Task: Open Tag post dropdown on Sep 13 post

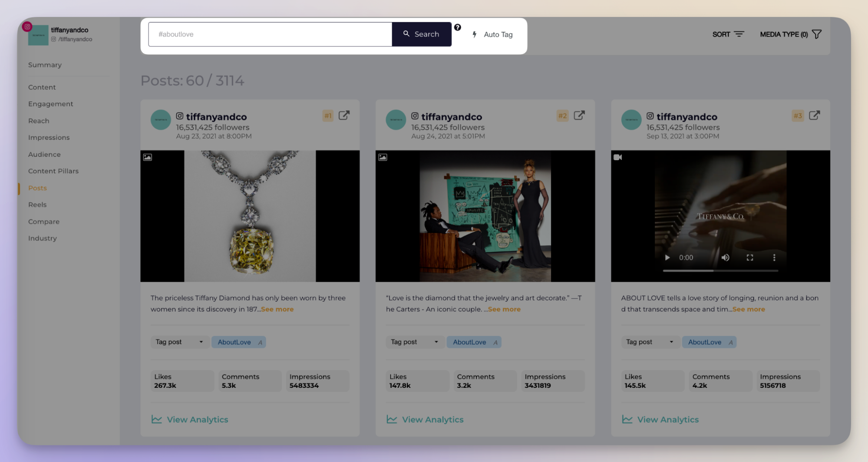Action: (x=650, y=342)
